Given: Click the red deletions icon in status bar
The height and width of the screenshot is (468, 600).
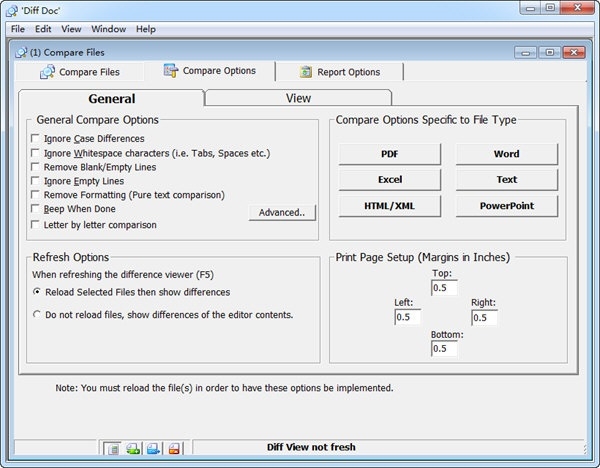Looking at the screenshot, I should pyautogui.click(x=174, y=448).
